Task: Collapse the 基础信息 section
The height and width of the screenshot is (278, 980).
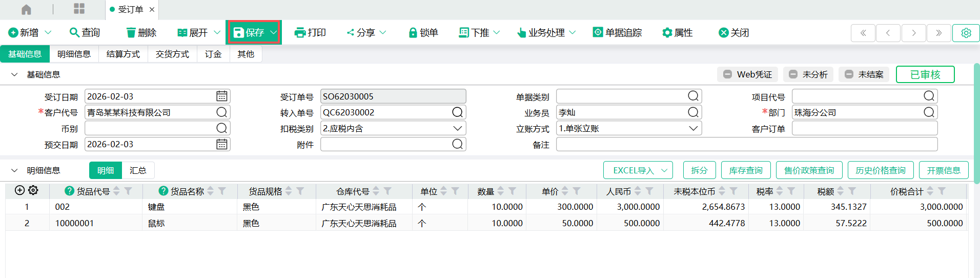Action: pos(14,75)
